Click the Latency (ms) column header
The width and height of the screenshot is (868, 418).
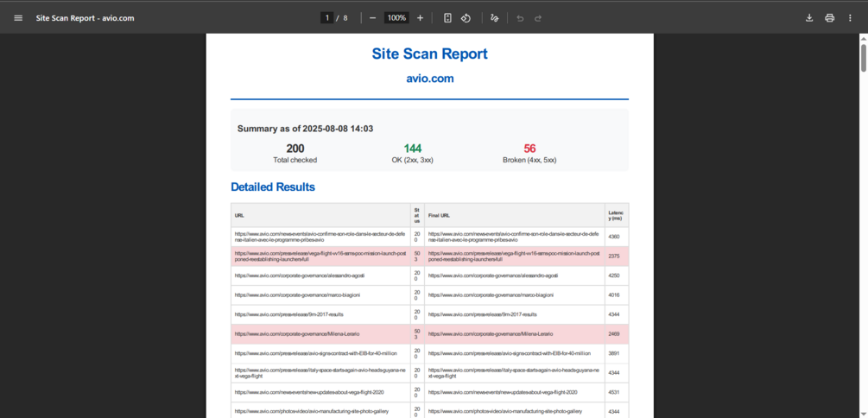click(x=616, y=215)
